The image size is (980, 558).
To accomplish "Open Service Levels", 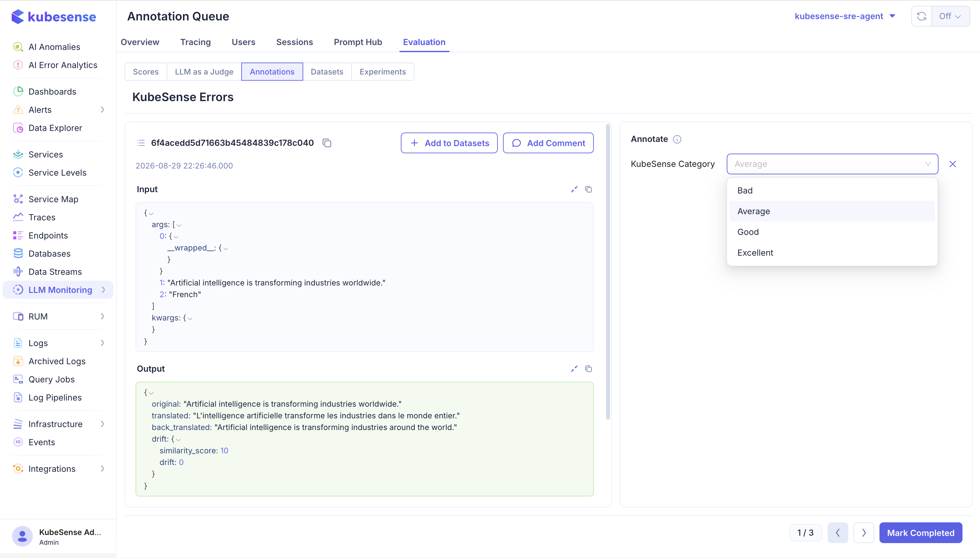I will tap(57, 172).
